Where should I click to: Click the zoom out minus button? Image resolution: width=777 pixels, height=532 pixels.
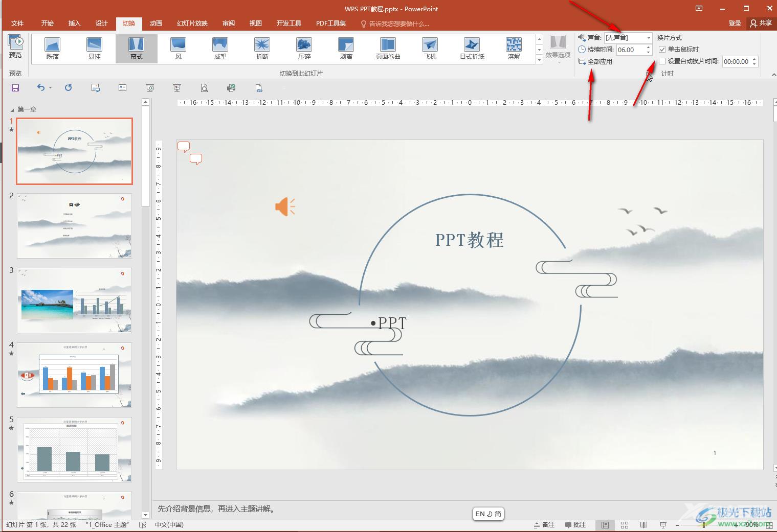click(x=677, y=525)
